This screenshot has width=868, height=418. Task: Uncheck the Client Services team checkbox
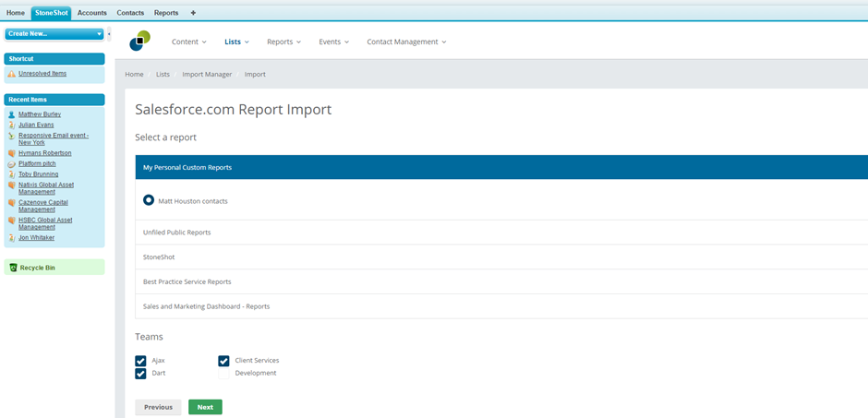[x=223, y=361]
